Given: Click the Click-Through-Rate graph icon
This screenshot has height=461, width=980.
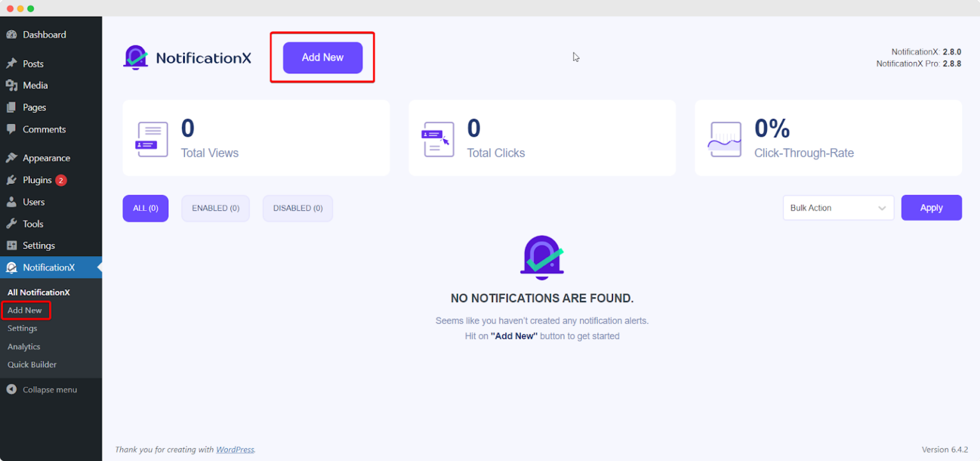Looking at the screenshot, I should point(724,138).
